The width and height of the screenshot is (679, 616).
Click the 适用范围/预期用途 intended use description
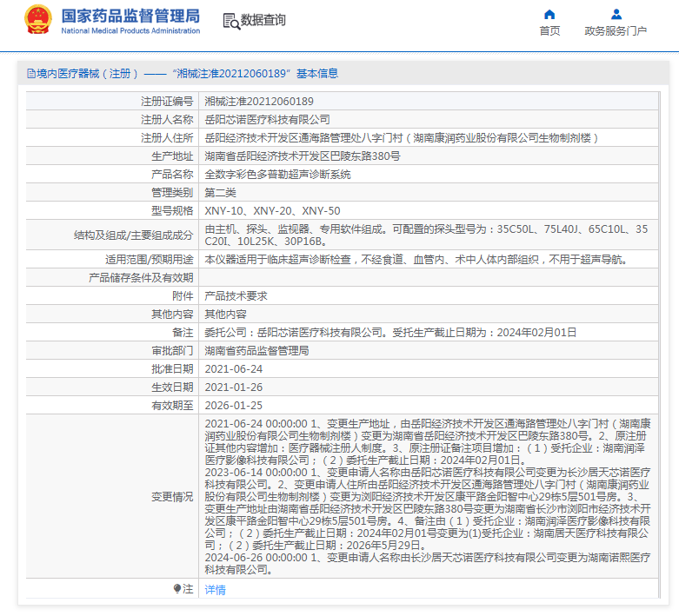point(416,259)
